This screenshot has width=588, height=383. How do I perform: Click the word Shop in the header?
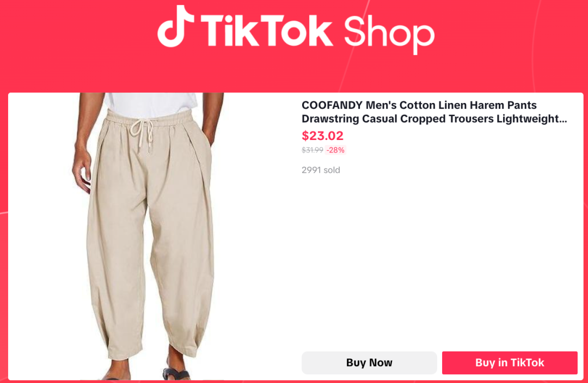[x=389, y=35]
